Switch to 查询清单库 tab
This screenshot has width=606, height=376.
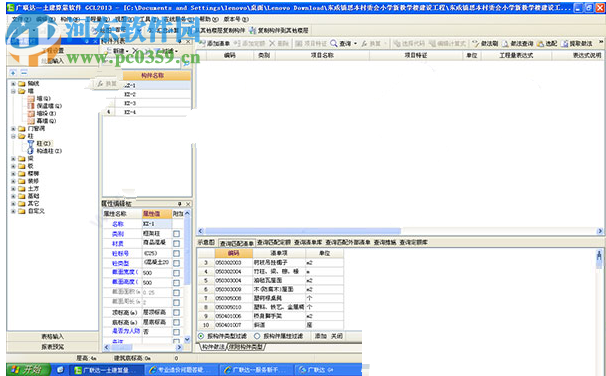click(x=308, y=243)
